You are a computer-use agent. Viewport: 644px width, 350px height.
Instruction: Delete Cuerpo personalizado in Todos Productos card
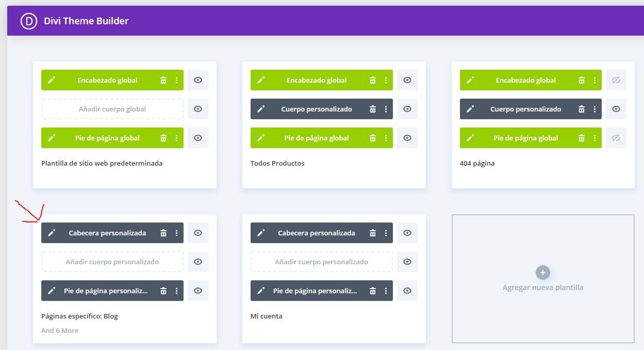[x=373, y=109]
